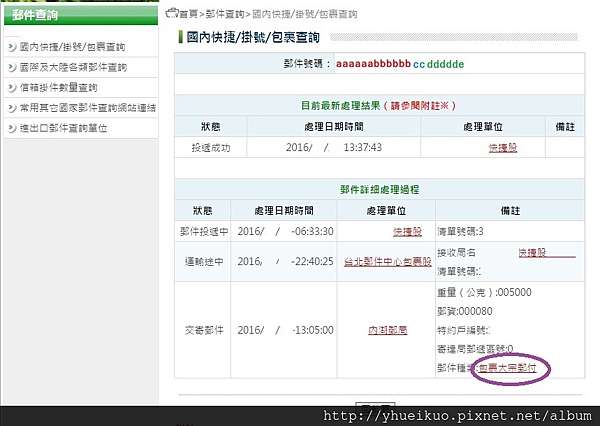This screenshot has height=426, width=600.
Task: Open the 快捷股 link in the 郵件投遞中 row
Action: [407, 232]
